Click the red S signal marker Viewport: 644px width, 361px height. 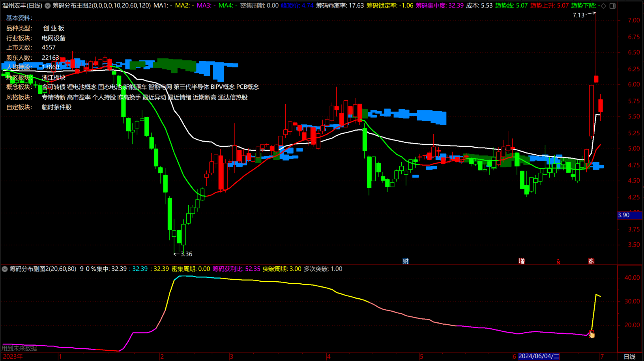[x=558, y=262]
